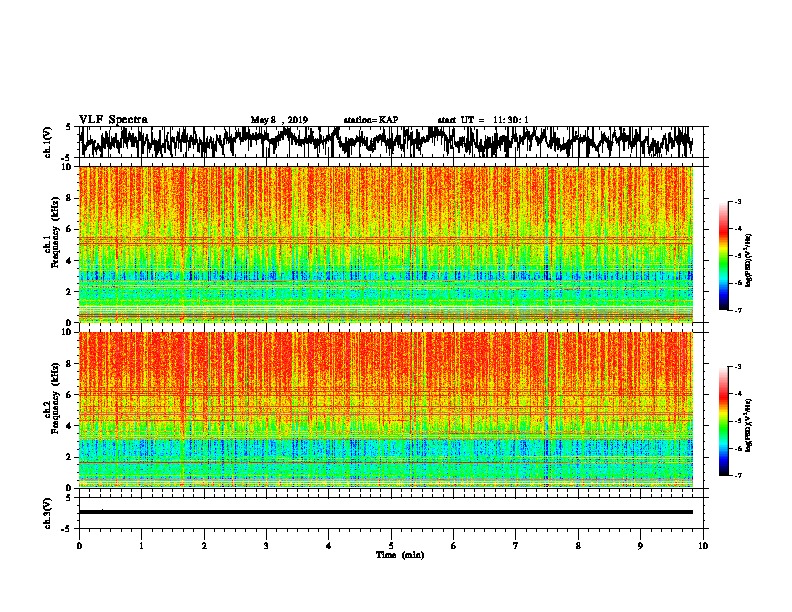The height and width of the screenshot is (612, 792).
Task: Click the '-3' label on ch.2 colorbar
Action: tap(737, 367)
